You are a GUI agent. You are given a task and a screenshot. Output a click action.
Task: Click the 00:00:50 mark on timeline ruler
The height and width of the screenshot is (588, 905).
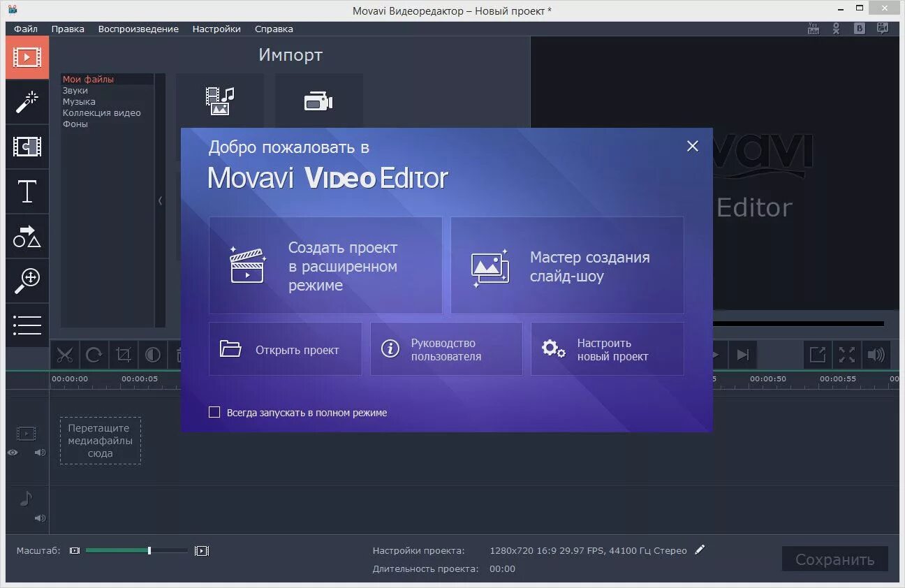(768, 379)
